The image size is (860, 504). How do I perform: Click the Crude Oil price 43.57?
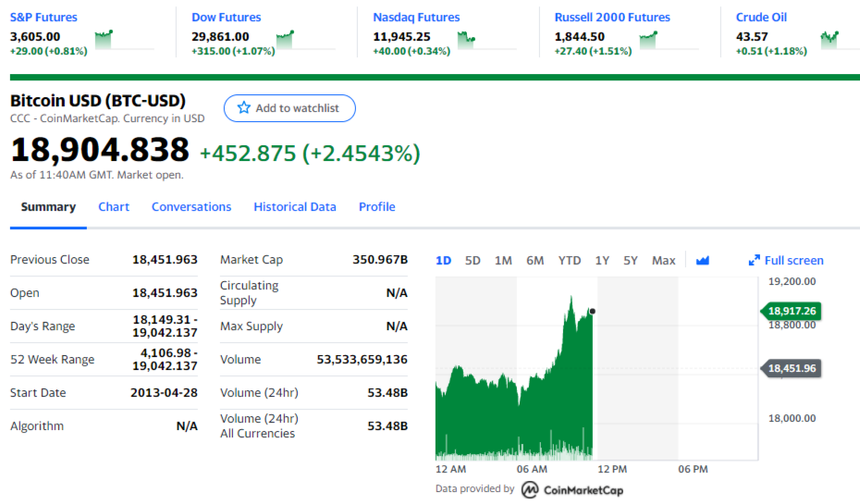pyautogui.click(x=752, y=37)
